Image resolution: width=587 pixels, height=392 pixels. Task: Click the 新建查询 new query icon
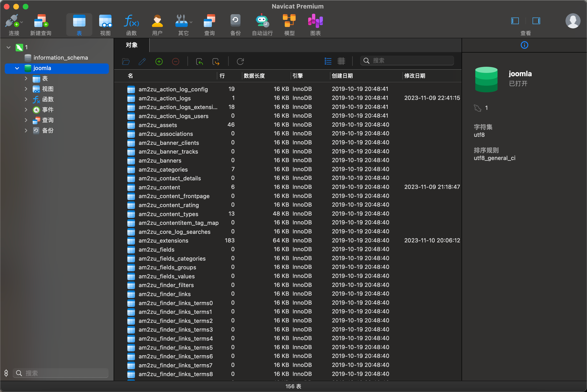point(41,21)
